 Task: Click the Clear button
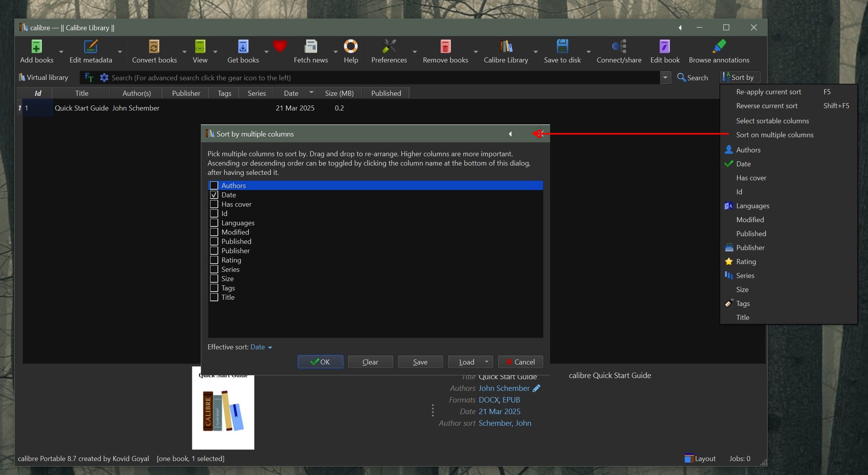click(370, 362)
